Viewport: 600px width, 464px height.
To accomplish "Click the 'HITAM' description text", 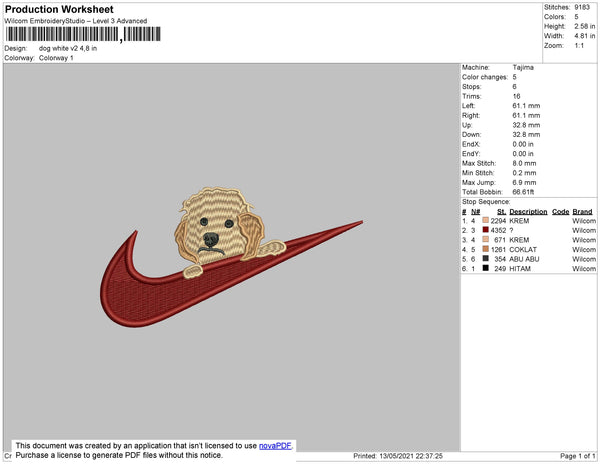I will tap(520, 269).
